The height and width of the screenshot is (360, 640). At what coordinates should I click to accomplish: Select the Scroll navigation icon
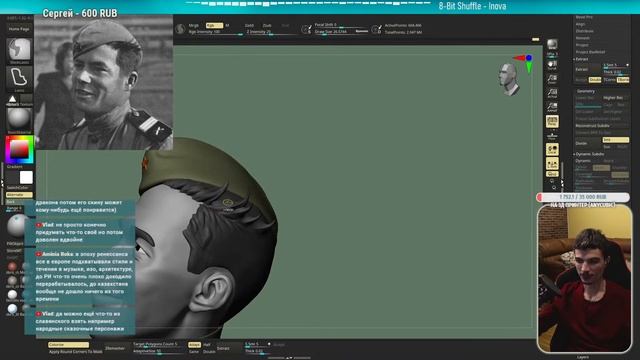point(552,65)
